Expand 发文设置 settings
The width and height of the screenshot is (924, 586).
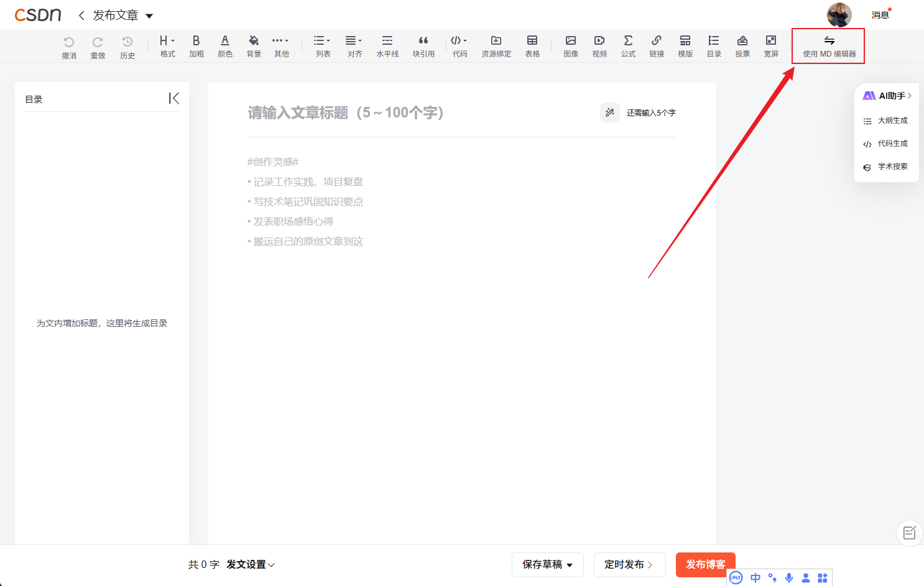251,564
